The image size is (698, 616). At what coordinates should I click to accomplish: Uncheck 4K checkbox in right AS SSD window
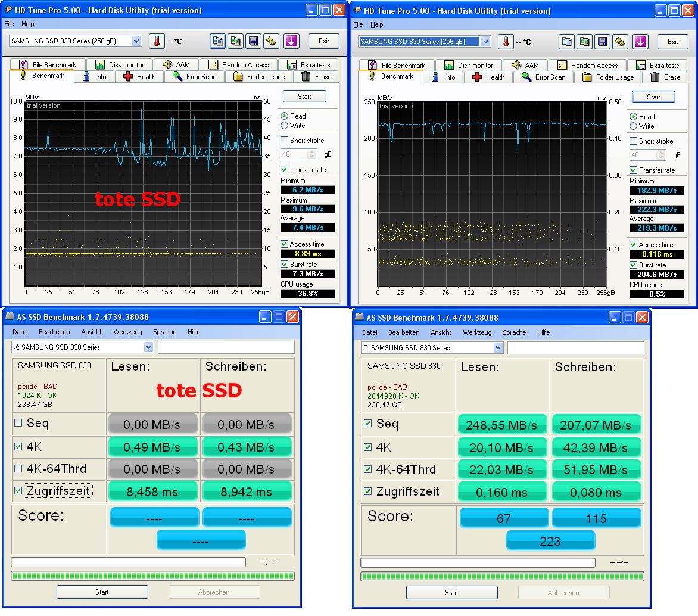367,447
